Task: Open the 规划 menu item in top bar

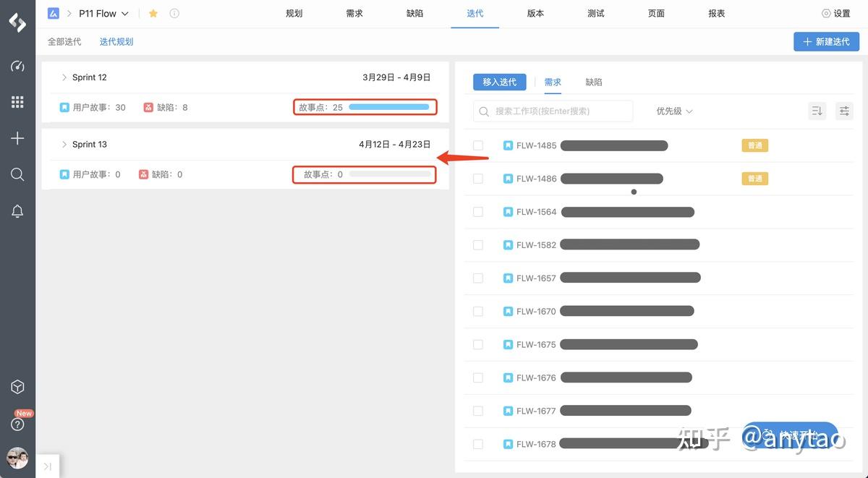Action: [x=294, y=13]
